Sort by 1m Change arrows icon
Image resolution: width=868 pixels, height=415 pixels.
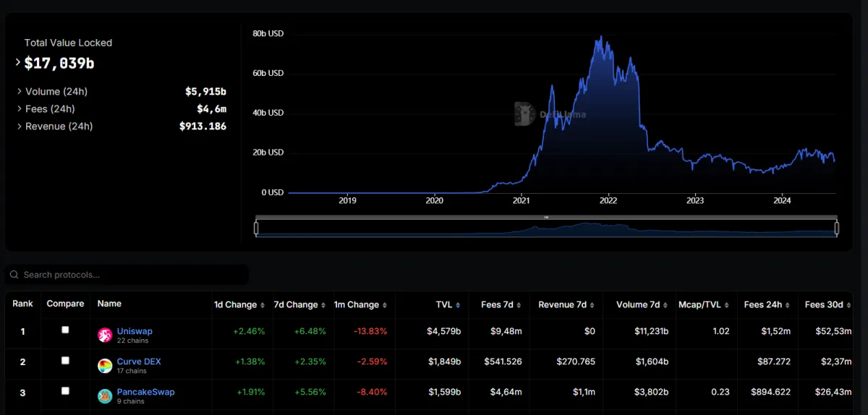click(385, 305)
